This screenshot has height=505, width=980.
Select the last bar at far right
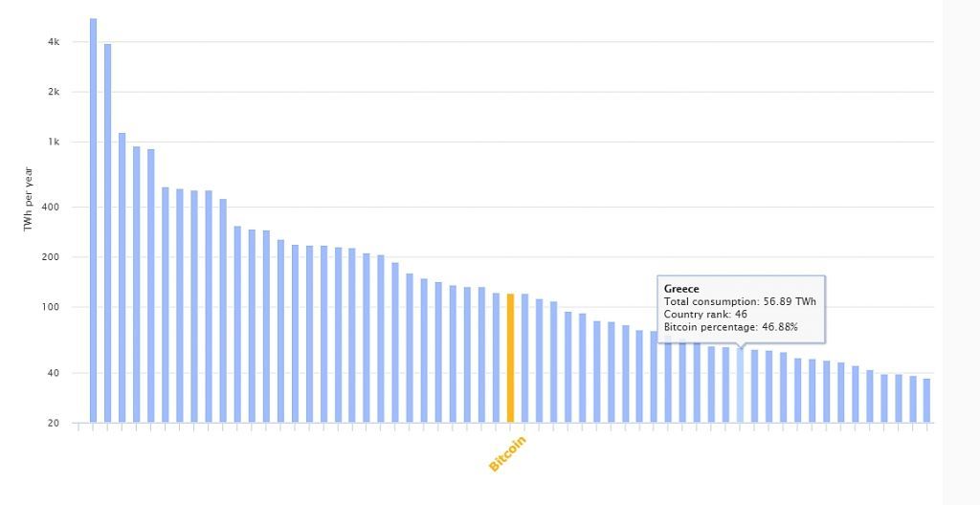926,400
